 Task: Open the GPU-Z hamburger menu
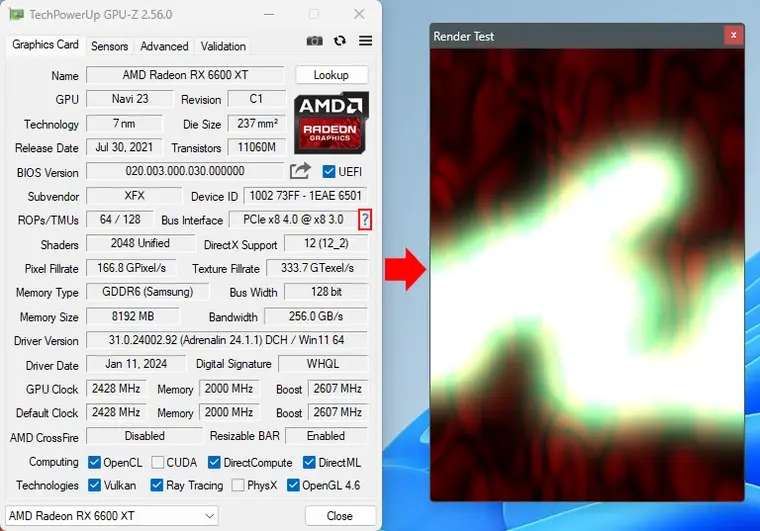365,41
